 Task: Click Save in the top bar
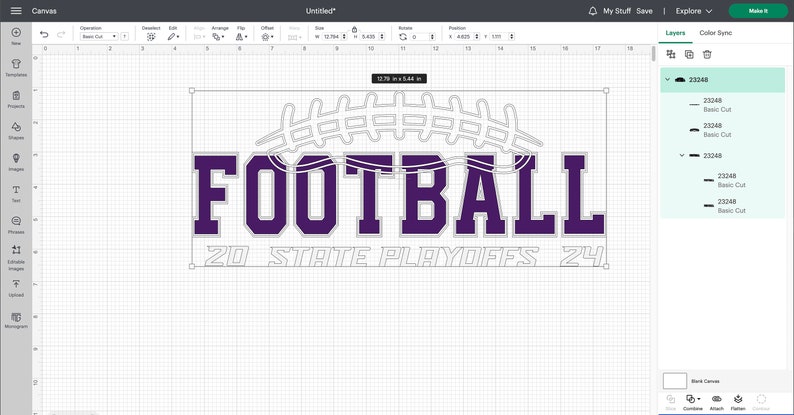coord(644,11)
